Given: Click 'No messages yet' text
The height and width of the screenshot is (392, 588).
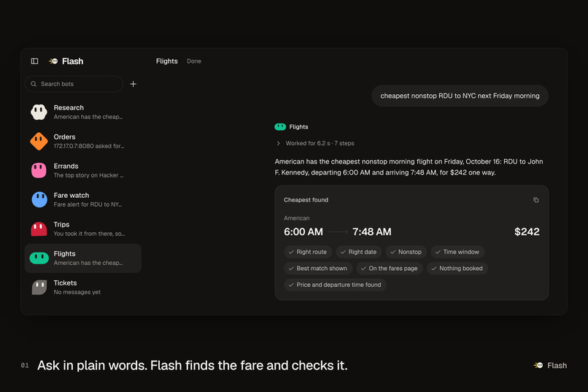Looking at the screenshot, I should coord(77,292).
